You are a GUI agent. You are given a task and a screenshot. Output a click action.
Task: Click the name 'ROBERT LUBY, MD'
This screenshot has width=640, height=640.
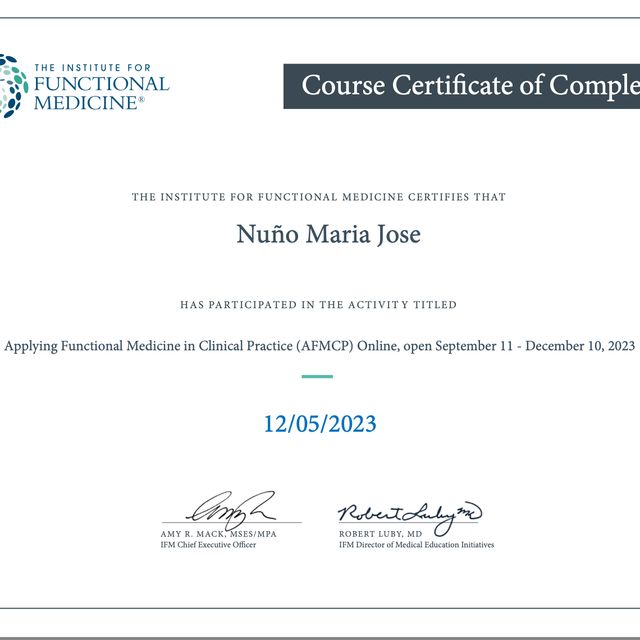pos(380,534)
